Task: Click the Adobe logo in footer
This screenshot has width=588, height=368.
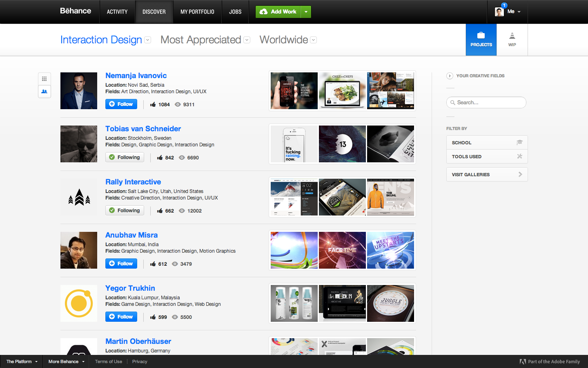Action: pos(523,362)
